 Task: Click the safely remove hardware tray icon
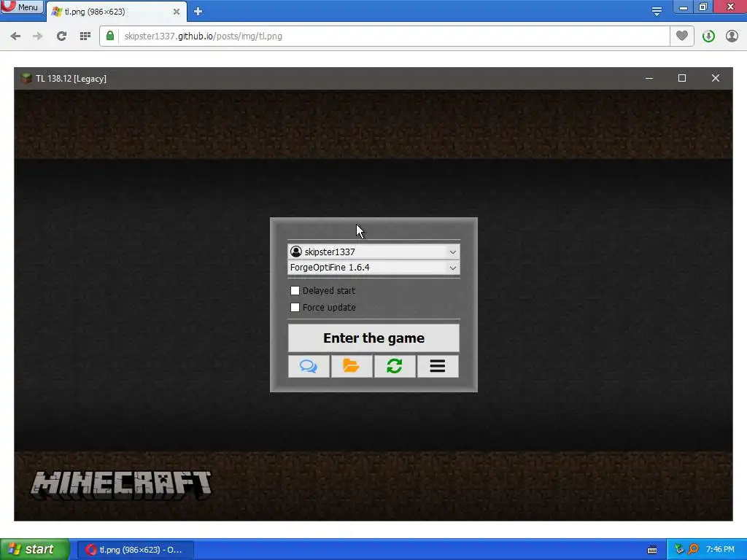pyautogui.click(x=679, y=550)
